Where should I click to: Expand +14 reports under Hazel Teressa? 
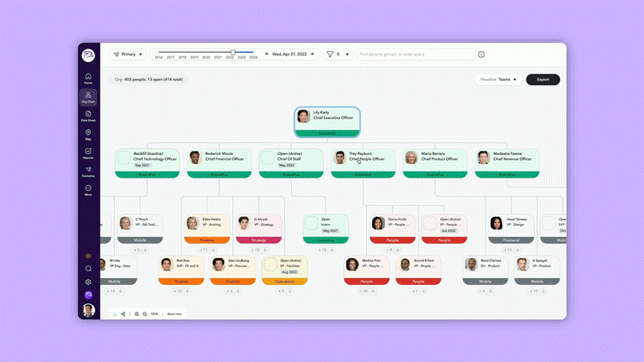[511, 250]
